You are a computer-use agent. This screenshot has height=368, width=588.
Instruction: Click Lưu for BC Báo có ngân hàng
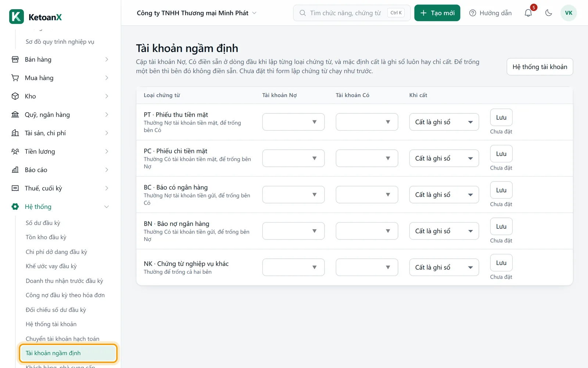coord(501,190)
